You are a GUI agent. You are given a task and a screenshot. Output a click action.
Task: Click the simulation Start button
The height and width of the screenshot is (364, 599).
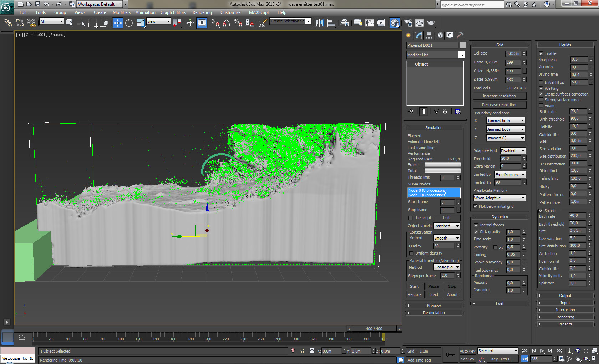point(415,286)
